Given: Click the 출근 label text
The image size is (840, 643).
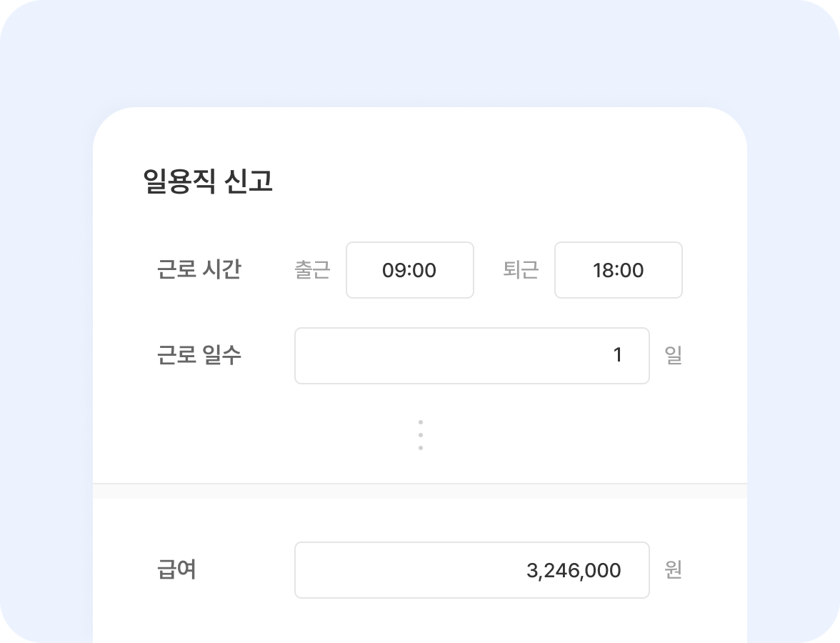Looking at the screenshot, I should coord(312,270).
